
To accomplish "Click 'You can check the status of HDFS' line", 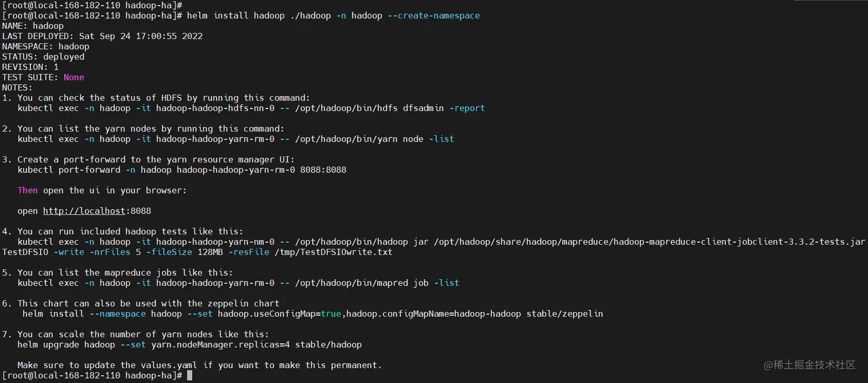I will coord(156,98).
